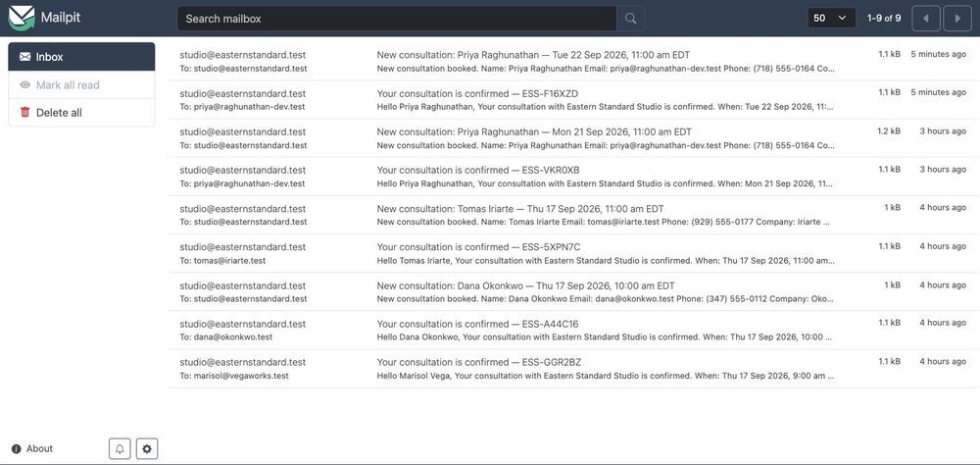Open New consultation Tomas Iriarte email
Screen dimensions: 980x465
click(x=573, y=215)
